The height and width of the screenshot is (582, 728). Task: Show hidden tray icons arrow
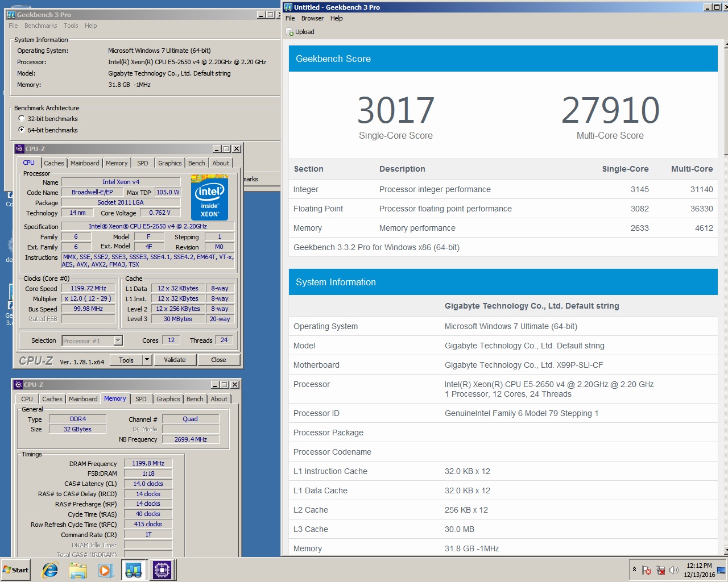[634, 569]
